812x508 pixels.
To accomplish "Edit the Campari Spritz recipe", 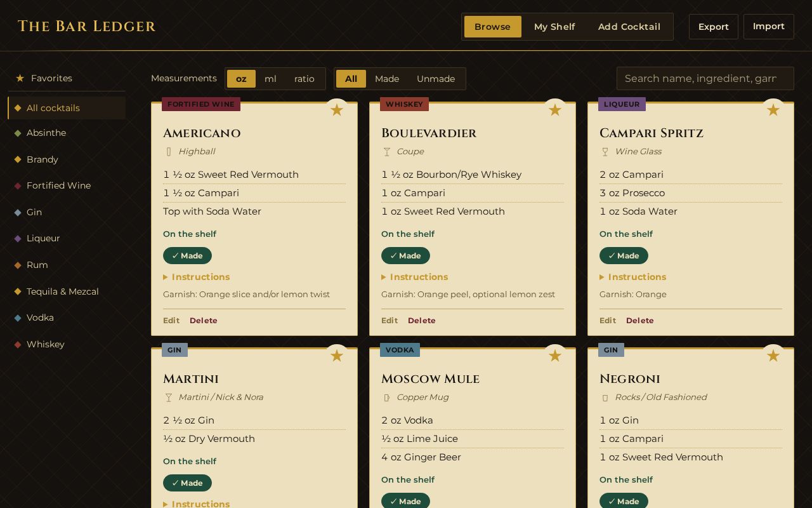I will (608, 321).
